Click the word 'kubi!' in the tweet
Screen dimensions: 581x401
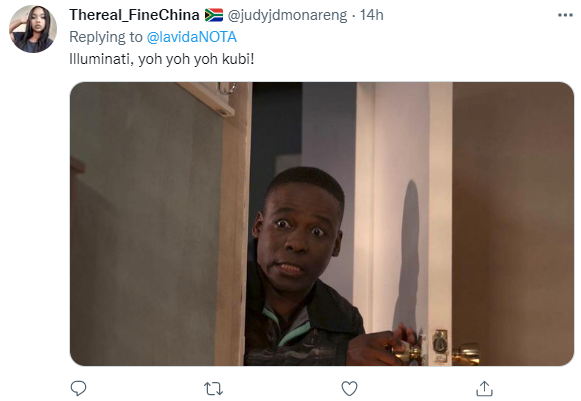pyautogui.click(x=238, y=59)
